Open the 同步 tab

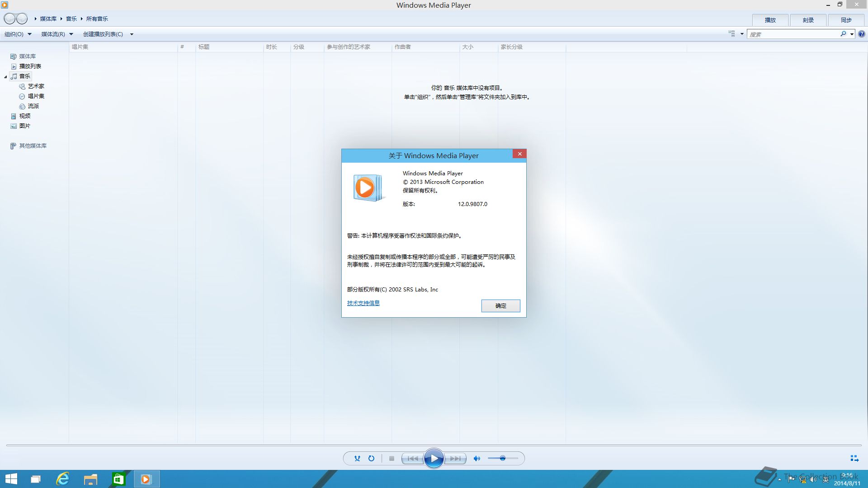(x=846, y=20)
